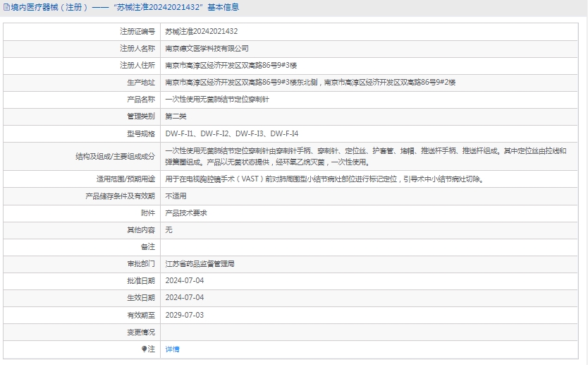The height and width of the screenshot is (365, 588).
Task: Click the 生效日期 row label
Action: 140,298
